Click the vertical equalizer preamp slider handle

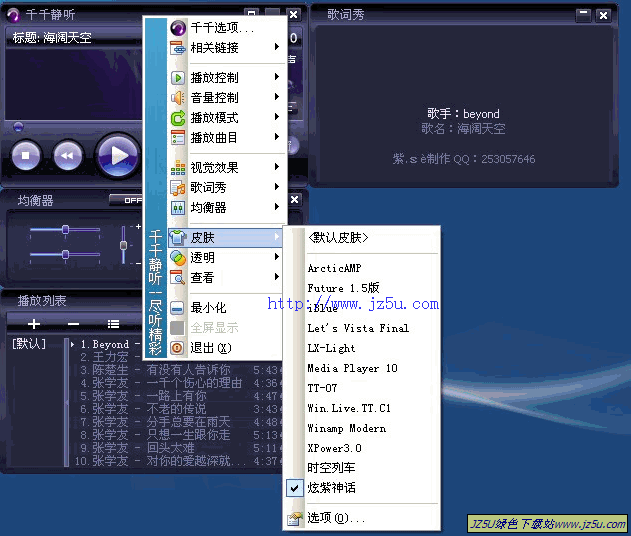(x=124, y=245)
